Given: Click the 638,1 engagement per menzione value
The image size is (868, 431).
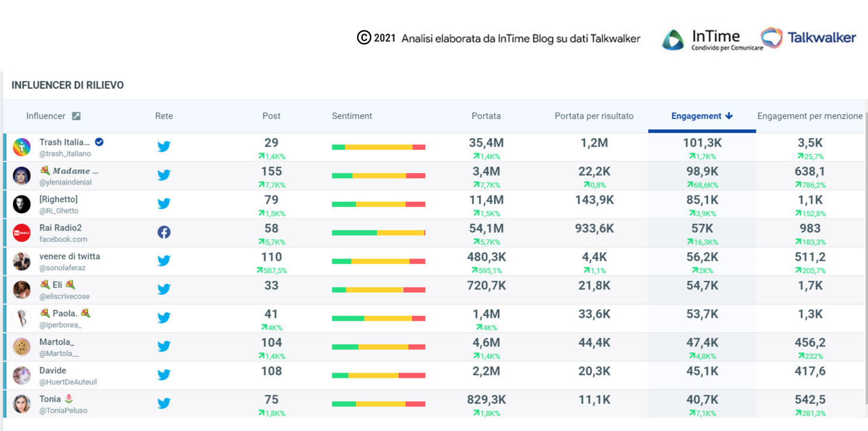Looking at the screenshot, I should pos(810,171).
